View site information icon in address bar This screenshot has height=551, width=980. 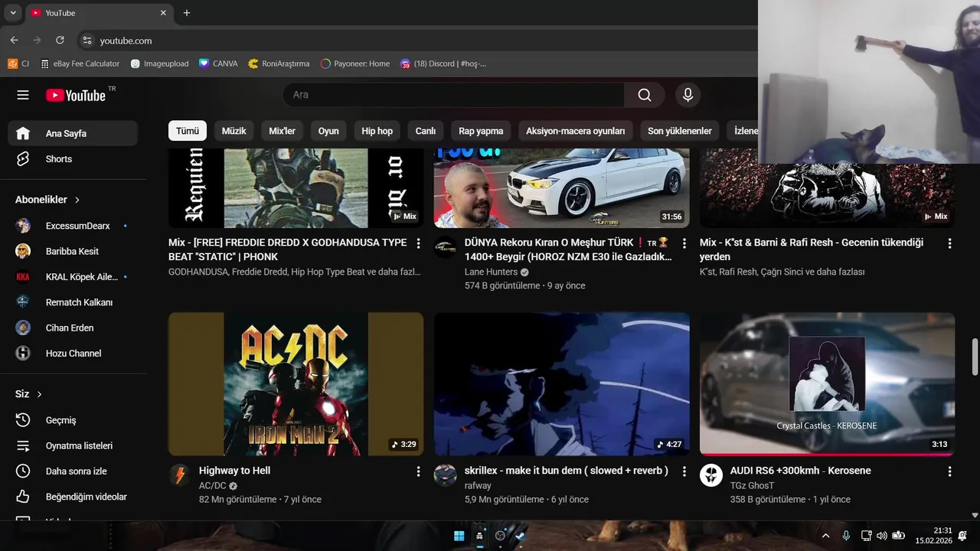click(87, 41)
